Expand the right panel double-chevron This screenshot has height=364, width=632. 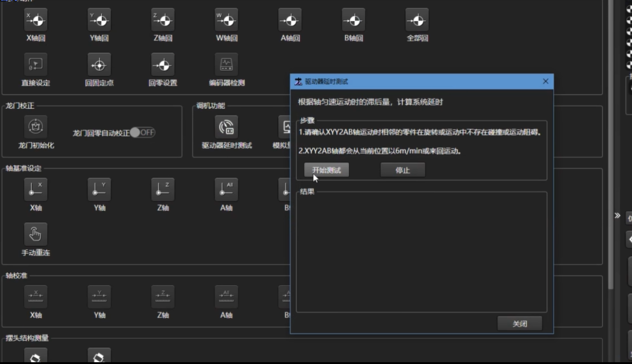point(617,216)
